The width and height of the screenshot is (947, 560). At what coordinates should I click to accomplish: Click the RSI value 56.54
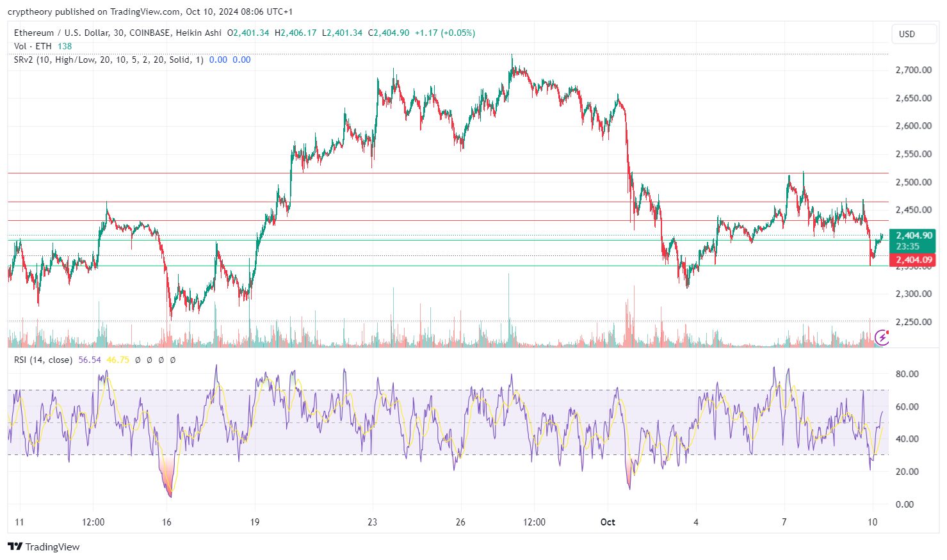point(90,360)
